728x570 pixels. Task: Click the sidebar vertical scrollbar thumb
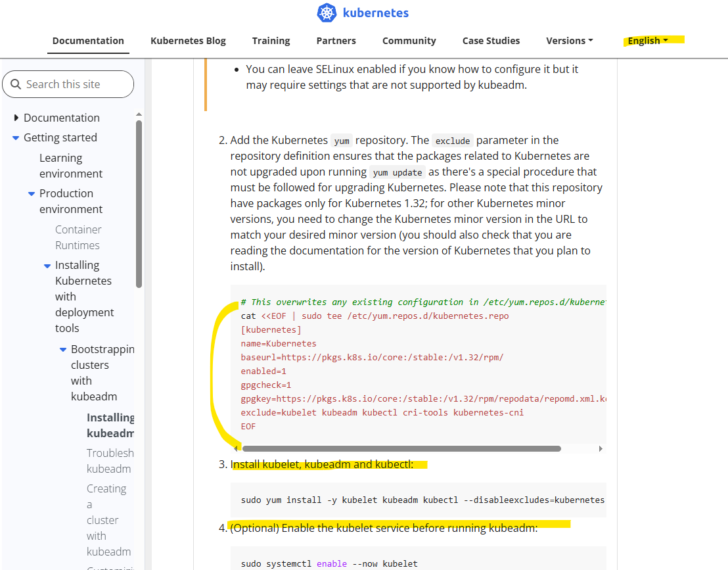coord(139,204)
